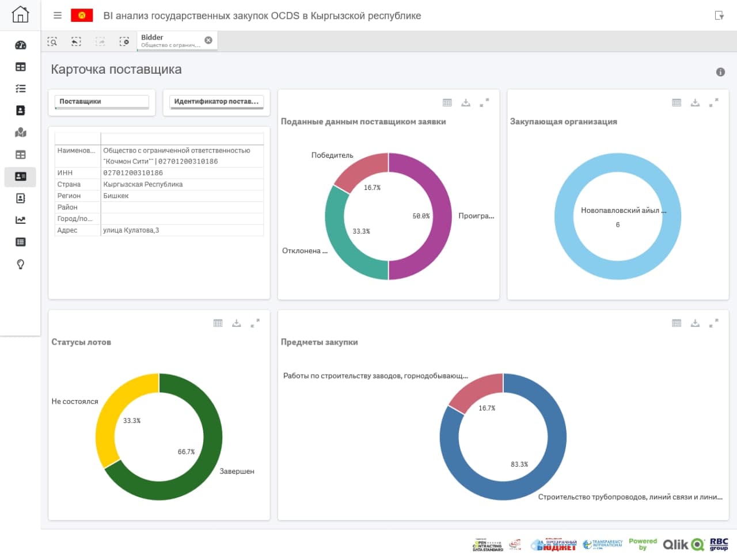The width and height of the screenshot is (737, 560).
Task: Open the line chart sheet in sidebar
Action: click(21, 220)
